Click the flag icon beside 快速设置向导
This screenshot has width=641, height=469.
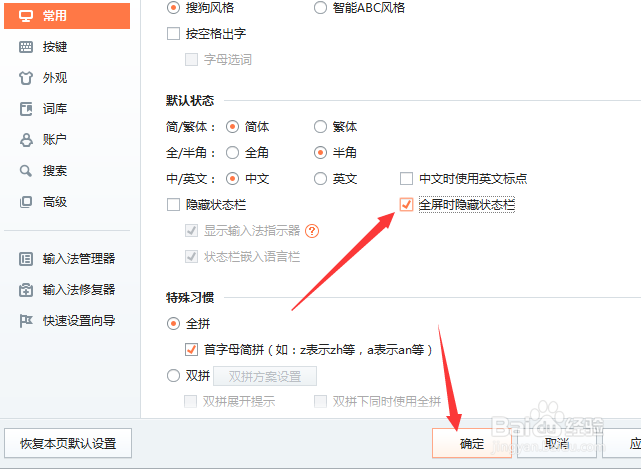(26, 321)
